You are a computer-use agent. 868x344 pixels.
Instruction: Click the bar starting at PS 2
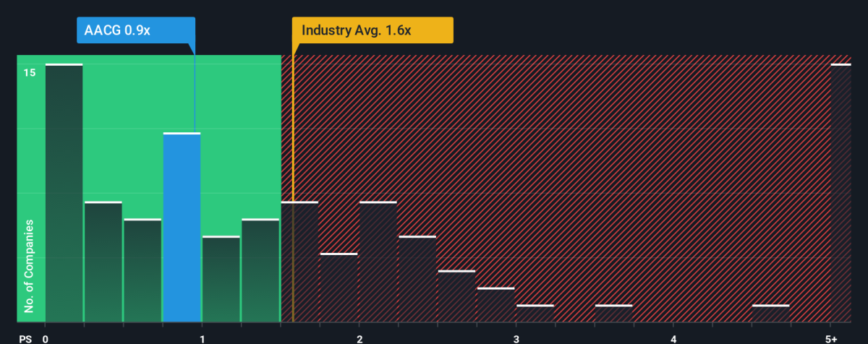pyautogui.click(x=378, y=262)
